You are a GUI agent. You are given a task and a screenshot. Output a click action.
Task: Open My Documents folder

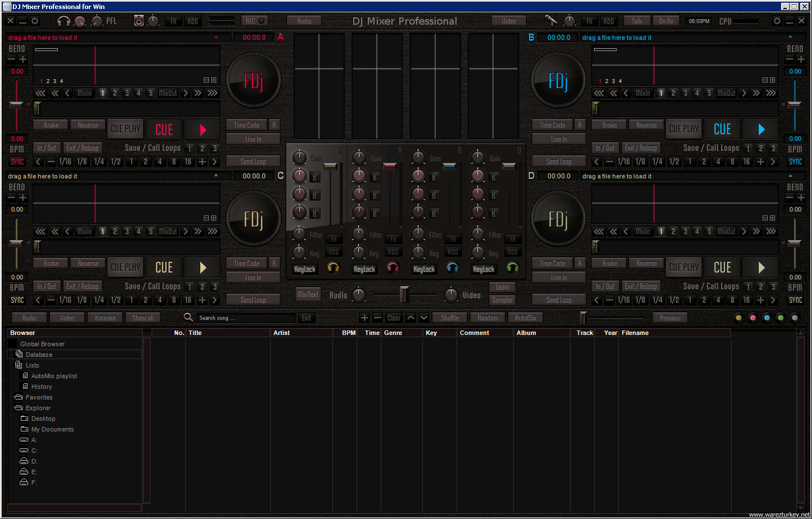pos(52,429)
